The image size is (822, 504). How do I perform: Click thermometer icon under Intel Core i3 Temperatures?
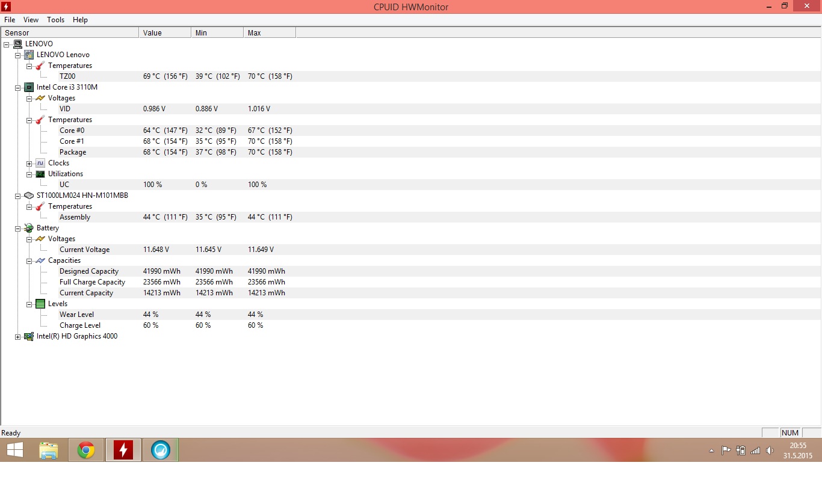[40, 120]
